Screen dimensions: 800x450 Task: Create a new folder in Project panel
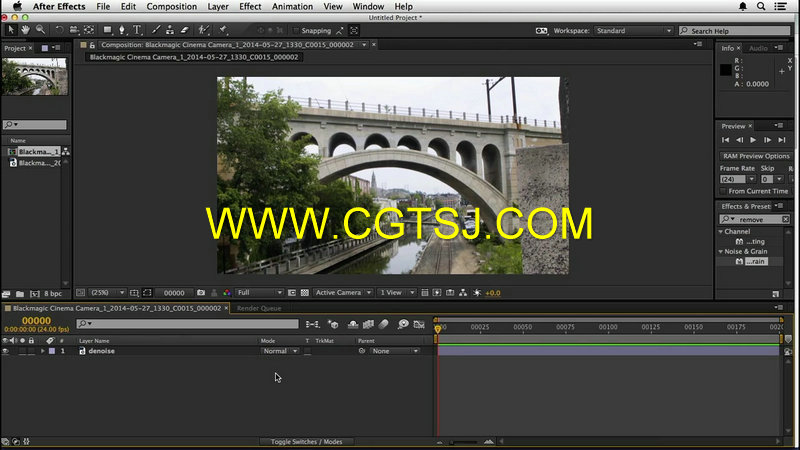20,294
